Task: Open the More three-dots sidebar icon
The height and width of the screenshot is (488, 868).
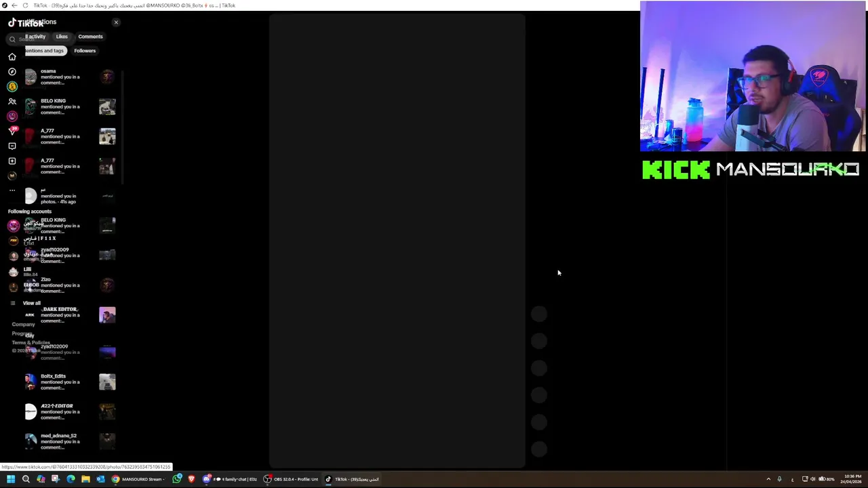Action: tap(12, 190)
